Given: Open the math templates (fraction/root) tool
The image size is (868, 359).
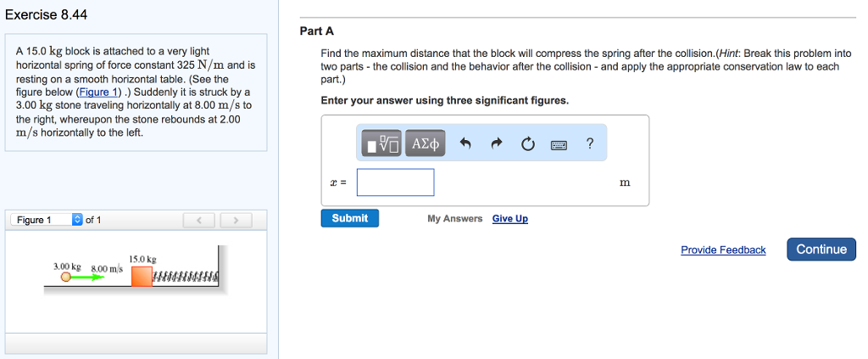Looking at the screenshot, I should [383, 144].
